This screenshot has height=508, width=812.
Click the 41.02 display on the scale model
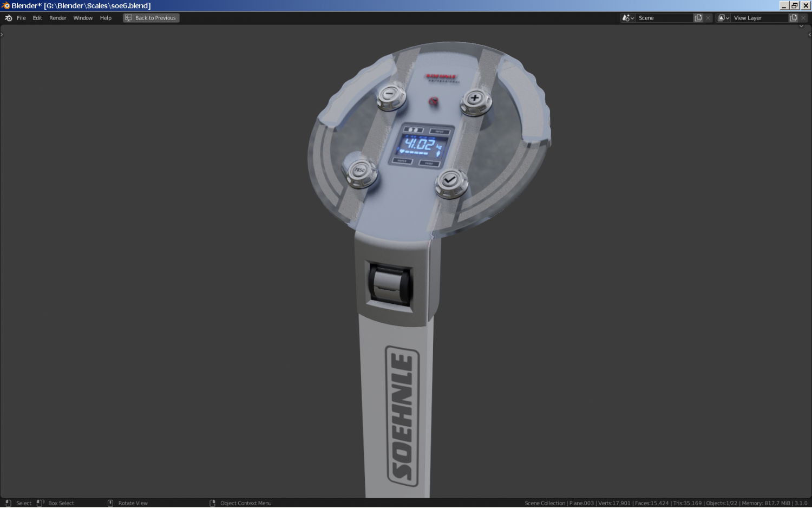pyautogui.click(x=421, y=145)
